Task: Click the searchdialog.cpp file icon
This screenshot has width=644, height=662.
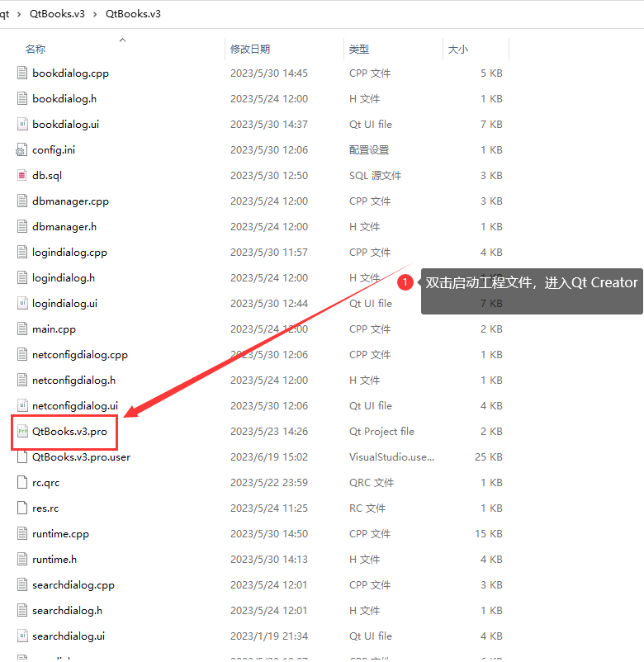Action: pyautogui.click(x=22, y=584)
